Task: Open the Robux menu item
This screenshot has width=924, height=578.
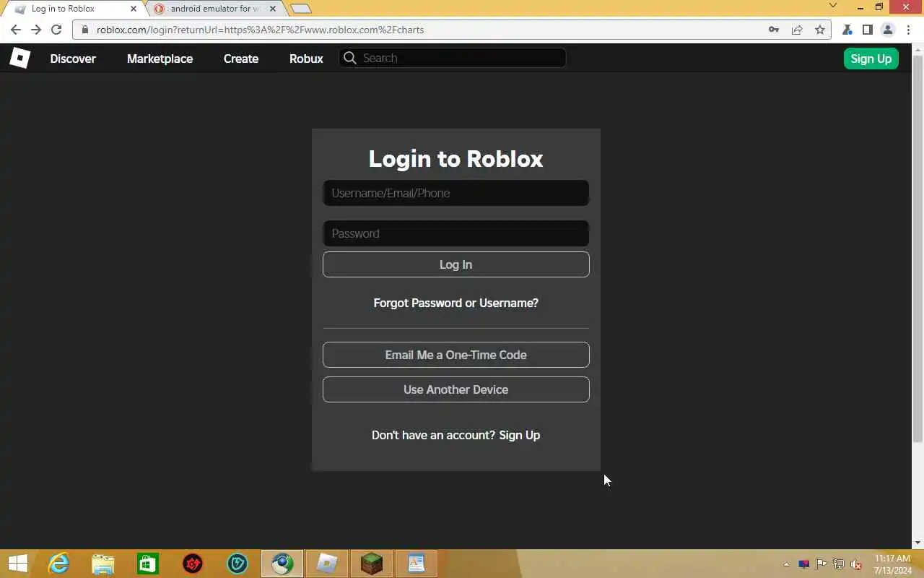Action: click(306, 59)
